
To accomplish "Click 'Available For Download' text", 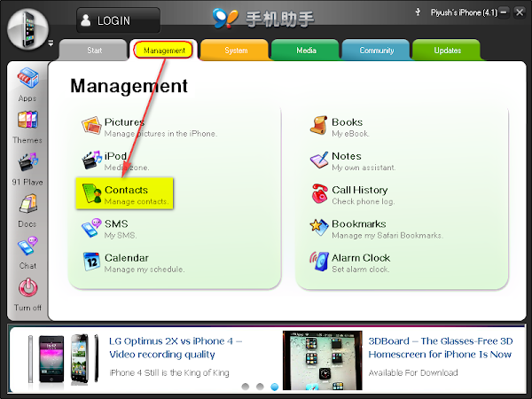I will pyautogui.click(x=413, y=372).
